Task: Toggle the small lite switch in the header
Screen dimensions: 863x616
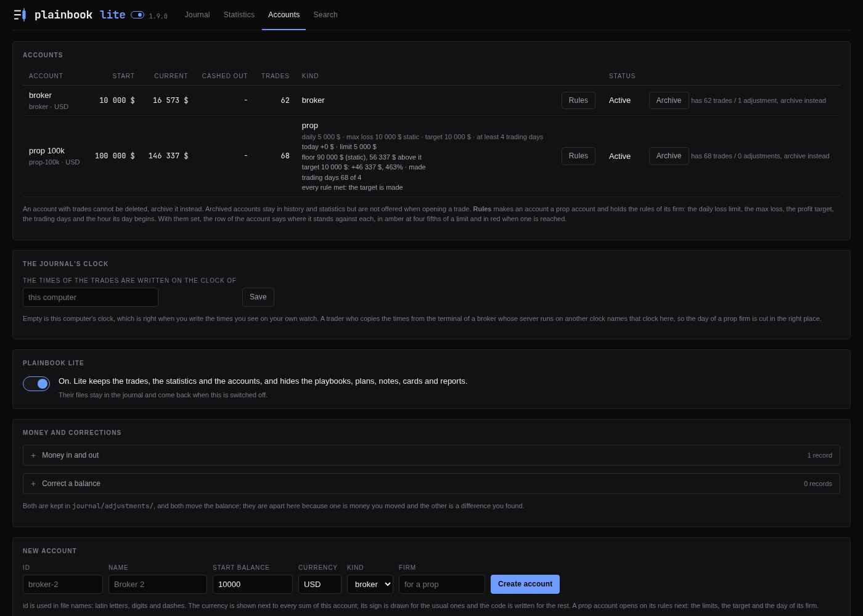Action: coord(137,15)
